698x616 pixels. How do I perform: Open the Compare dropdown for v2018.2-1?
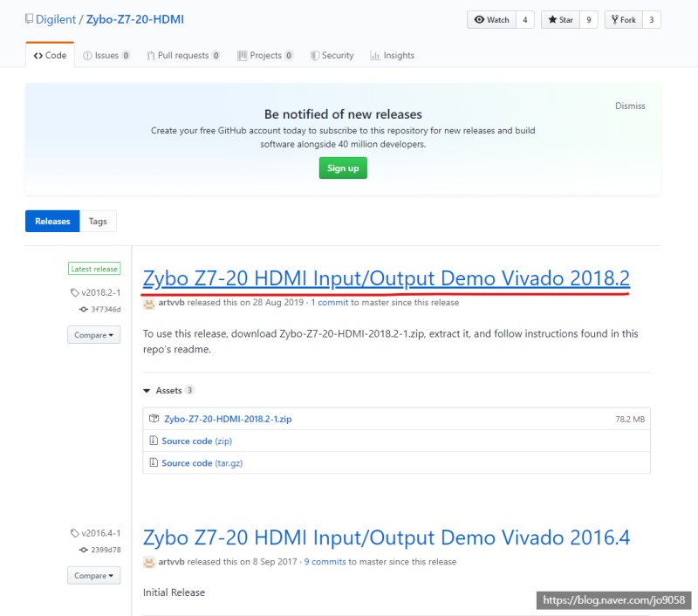pos(93,334)
